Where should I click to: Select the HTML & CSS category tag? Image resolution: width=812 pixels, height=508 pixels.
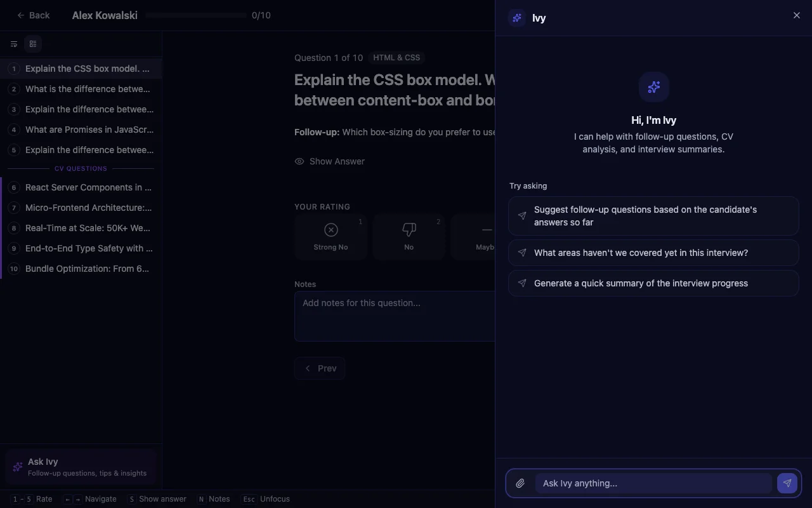(x=396, y=58)
